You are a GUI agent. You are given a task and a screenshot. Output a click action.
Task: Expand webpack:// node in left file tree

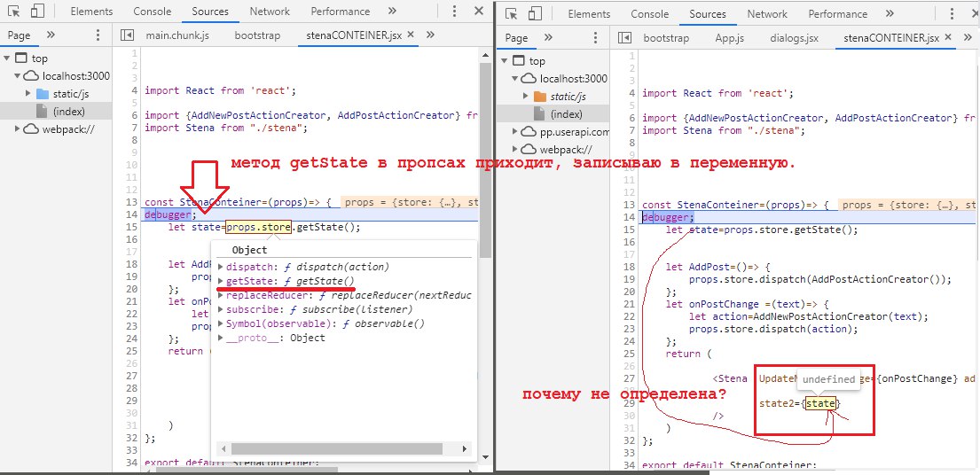click(x=18, y=129)
